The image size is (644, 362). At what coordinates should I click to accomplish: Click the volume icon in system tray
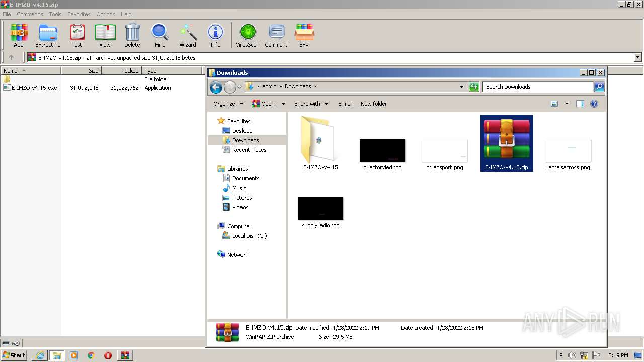point(572,355)
